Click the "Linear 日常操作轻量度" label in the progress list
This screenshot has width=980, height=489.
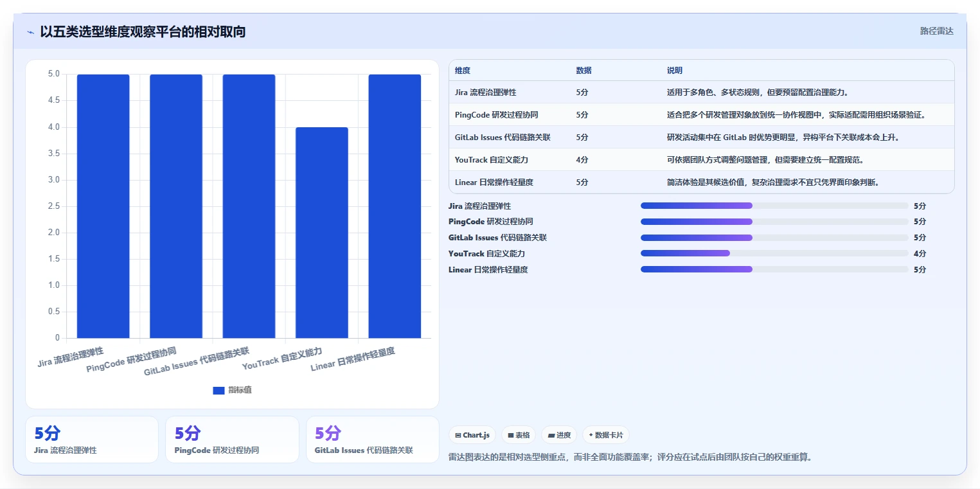pos(488,270)
